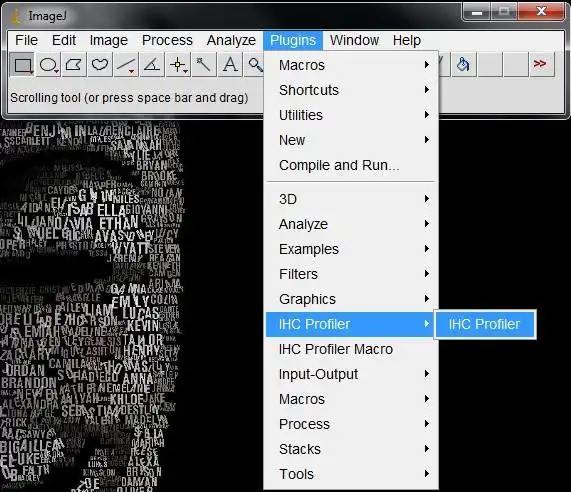The width and height of the screenshot is (571, 492).
Task: Open the Window menu
Action: [354, 40]
